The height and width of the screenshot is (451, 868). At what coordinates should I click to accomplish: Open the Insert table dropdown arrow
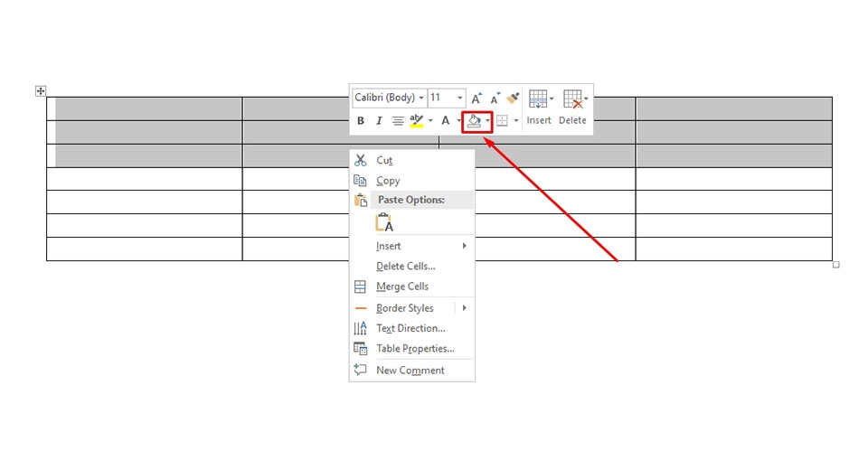point(552,99)
